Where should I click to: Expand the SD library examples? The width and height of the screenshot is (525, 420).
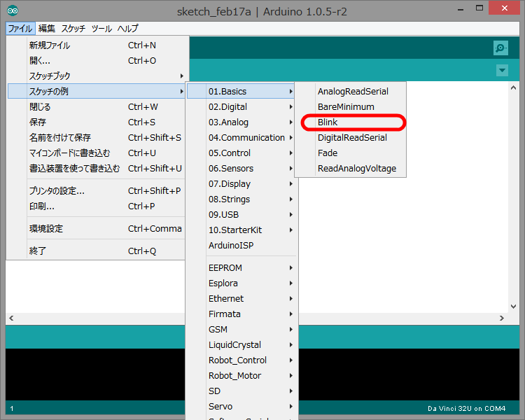[x=240, y=391]
